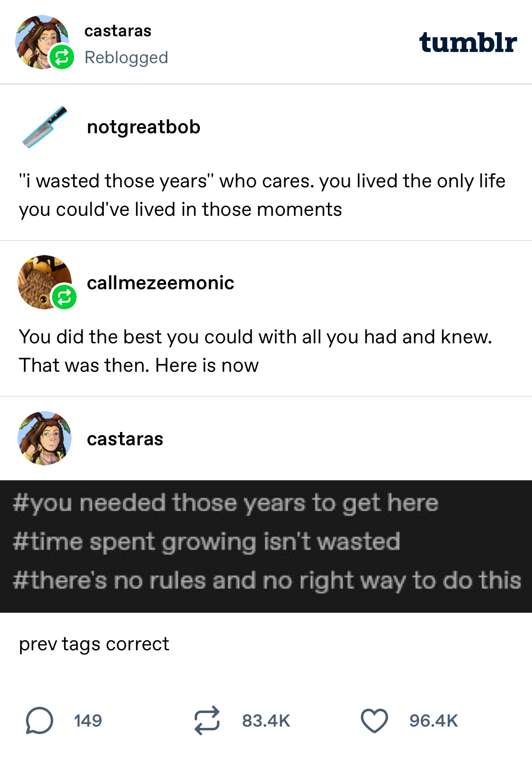
Task: Click the 96.4K likes count
Action: tap(433, 720)
